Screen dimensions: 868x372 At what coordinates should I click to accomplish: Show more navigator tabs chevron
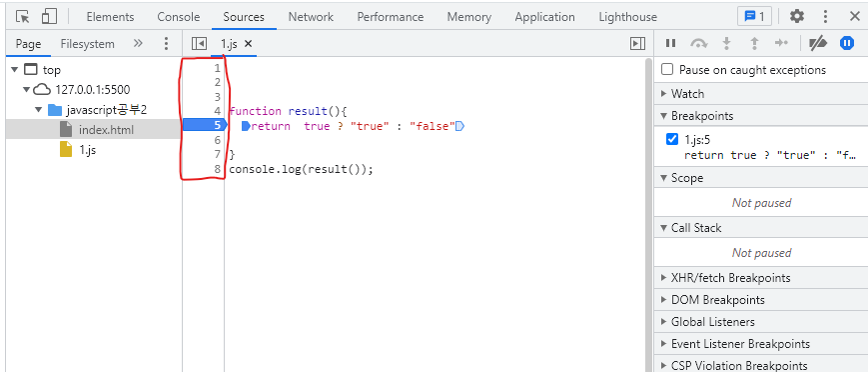point(138,44)
